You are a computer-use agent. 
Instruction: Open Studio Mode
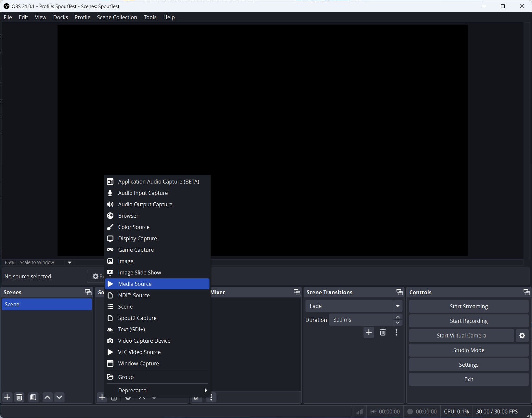click(x=468, y=350)
